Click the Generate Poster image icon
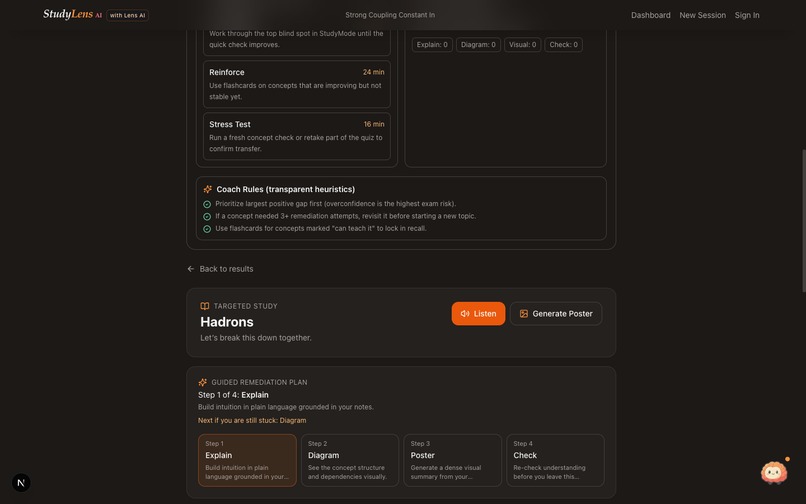 point(524,314)
